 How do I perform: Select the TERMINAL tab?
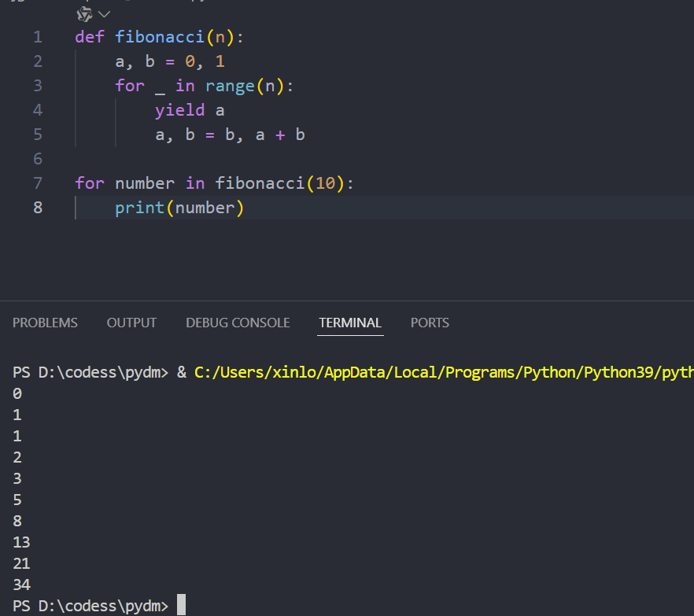point(350,323)
